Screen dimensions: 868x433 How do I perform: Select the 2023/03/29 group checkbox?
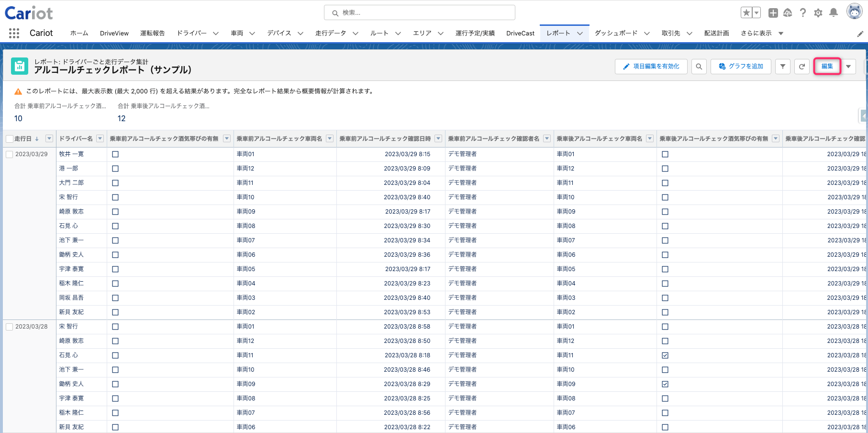pyautogui.click(x=9, y=154)
